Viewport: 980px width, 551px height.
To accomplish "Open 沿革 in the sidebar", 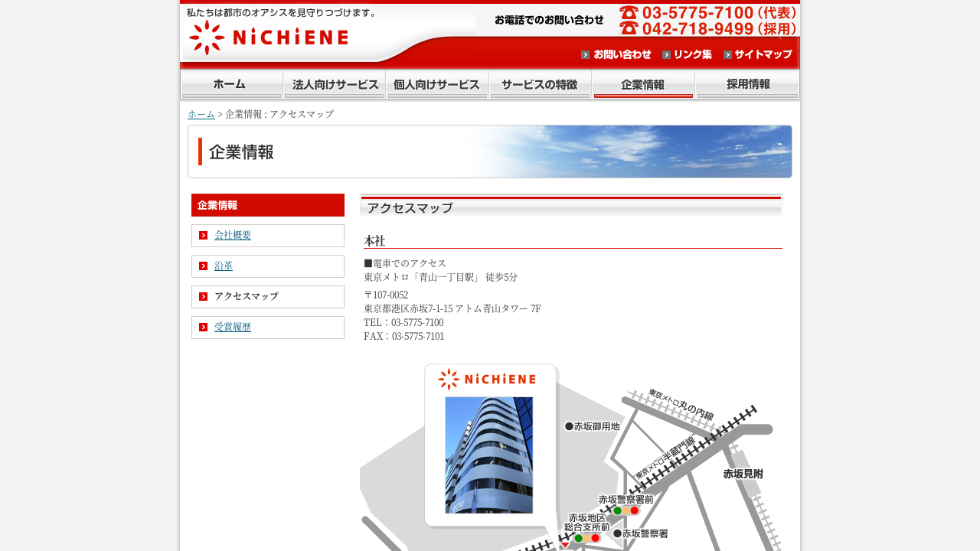I will (224, 266).
